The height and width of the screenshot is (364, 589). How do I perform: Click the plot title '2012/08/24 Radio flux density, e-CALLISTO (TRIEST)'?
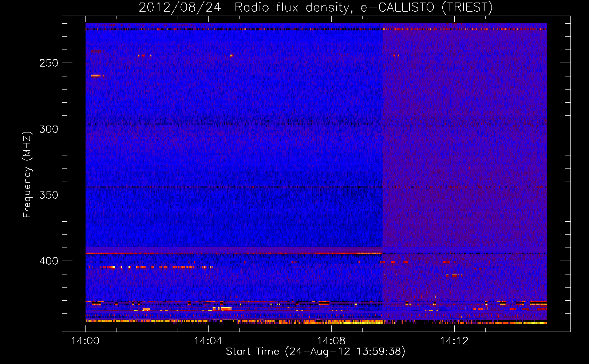tap(316, 8)
